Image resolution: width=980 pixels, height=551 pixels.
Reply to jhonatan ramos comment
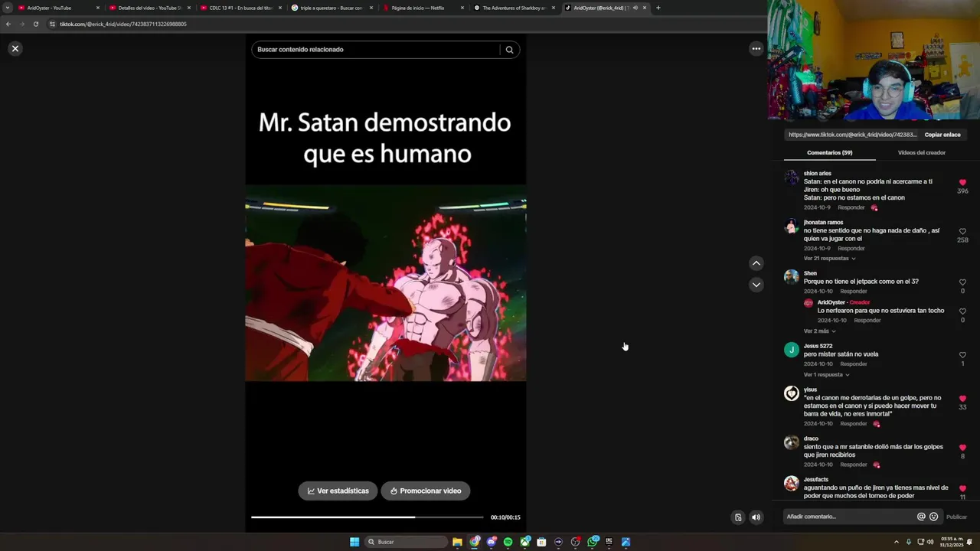(851, 249)
